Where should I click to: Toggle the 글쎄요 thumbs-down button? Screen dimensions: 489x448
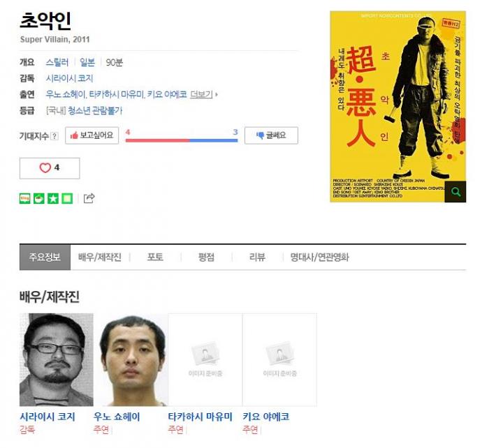(x=271, y=135)
